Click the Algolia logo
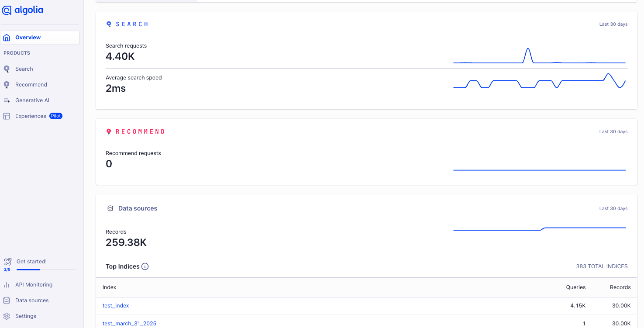 tap(23, 10)
